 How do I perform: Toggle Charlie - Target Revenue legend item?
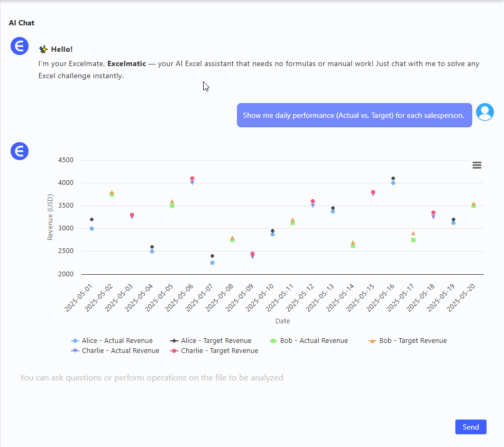214,351
